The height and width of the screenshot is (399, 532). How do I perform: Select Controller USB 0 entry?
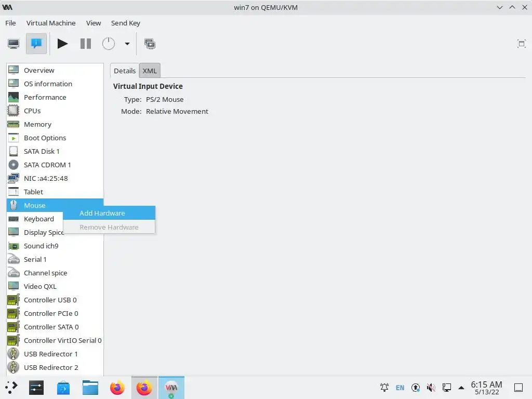(55, 300)
